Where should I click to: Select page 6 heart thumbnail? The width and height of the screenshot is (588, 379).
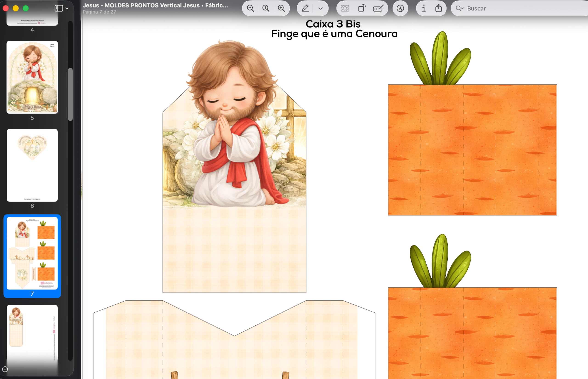(x=32, y=165)
